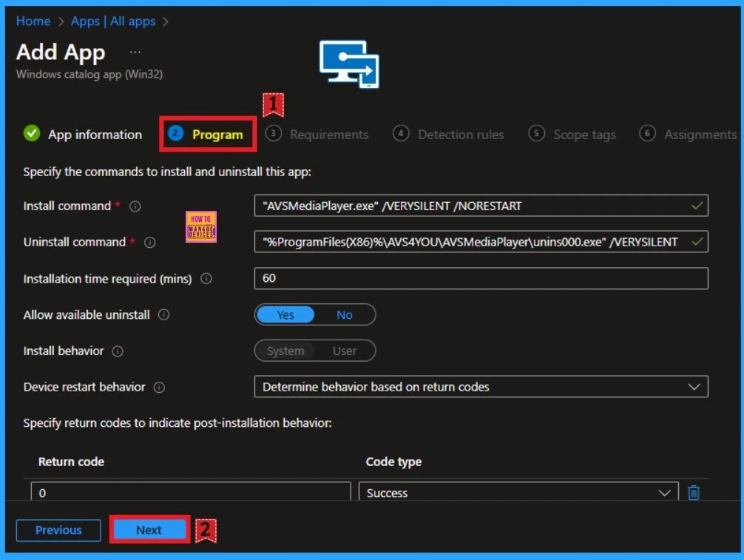
Task: Click the Install command input field
Action: [481, 206]
